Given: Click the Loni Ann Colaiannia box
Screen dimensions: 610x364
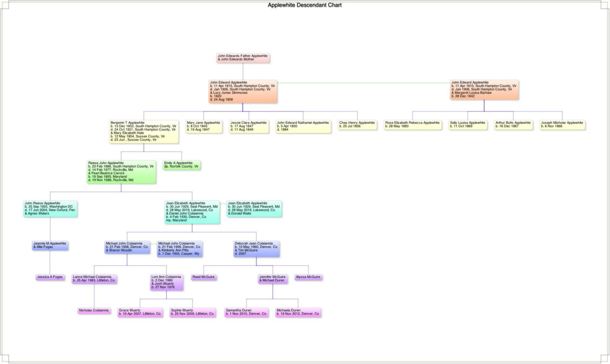Looking at the screenshot, I should point(166,282).
